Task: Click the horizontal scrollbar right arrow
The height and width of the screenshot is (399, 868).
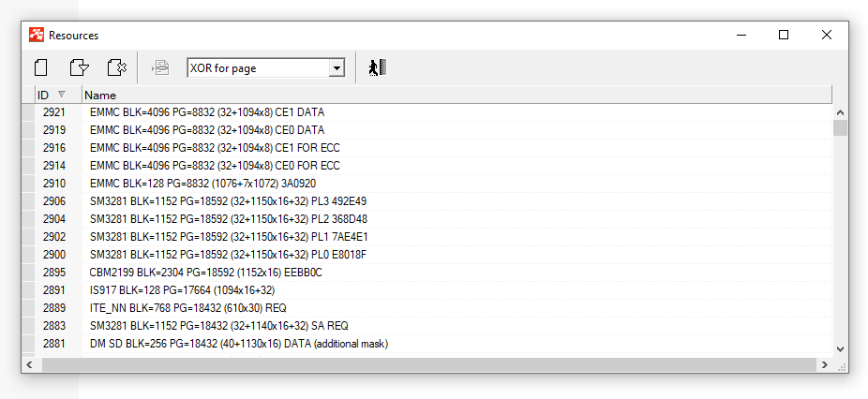Action: pos(823,365)
